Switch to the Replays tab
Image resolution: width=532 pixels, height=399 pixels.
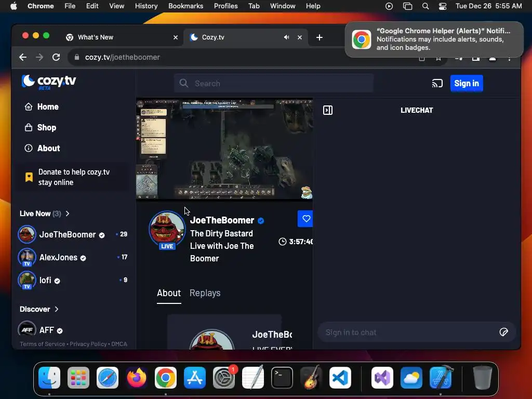(x=205, y=293)
